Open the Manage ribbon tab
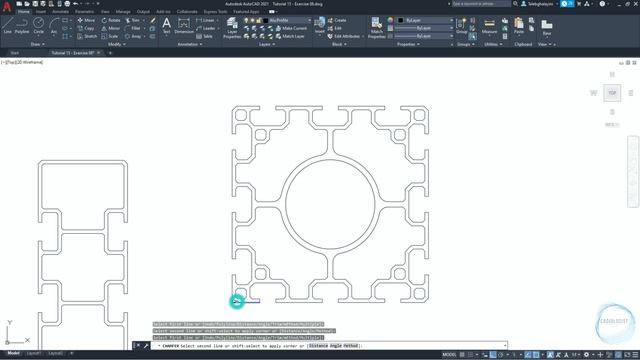 pos(123,12)
